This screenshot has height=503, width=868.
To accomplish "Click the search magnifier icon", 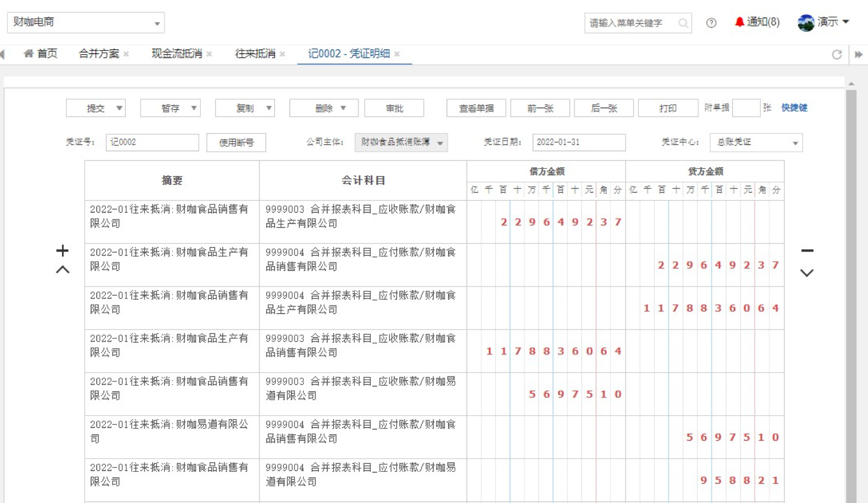I will click(x=683, y=23).
